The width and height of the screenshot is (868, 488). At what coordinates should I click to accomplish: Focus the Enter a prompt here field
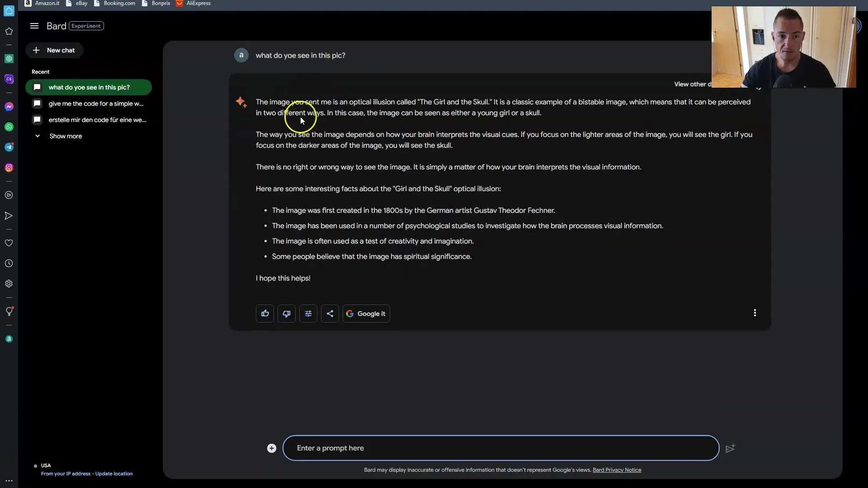tap(501, 448)
